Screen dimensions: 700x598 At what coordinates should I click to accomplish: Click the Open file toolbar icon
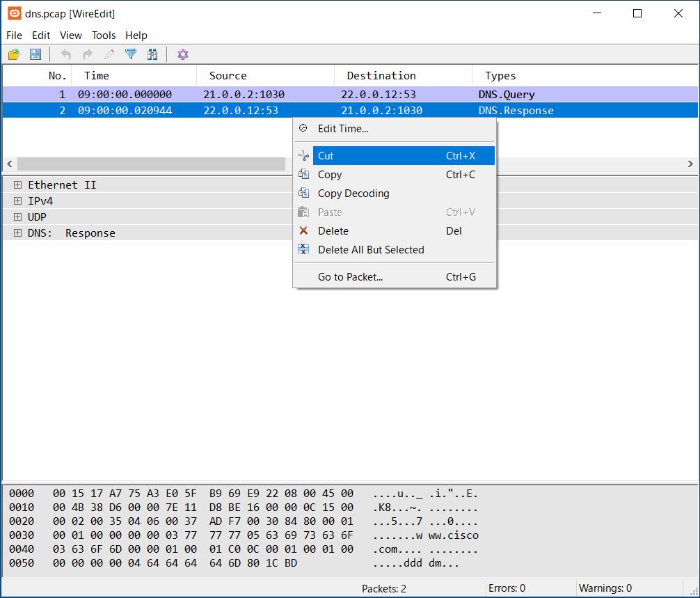coord(14,54)
